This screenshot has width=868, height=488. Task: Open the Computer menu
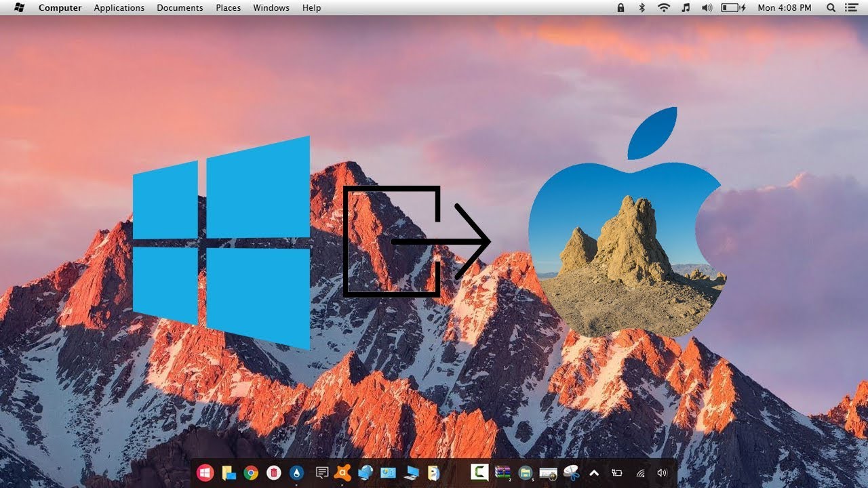pyautogui.click(x=60, y=8)
